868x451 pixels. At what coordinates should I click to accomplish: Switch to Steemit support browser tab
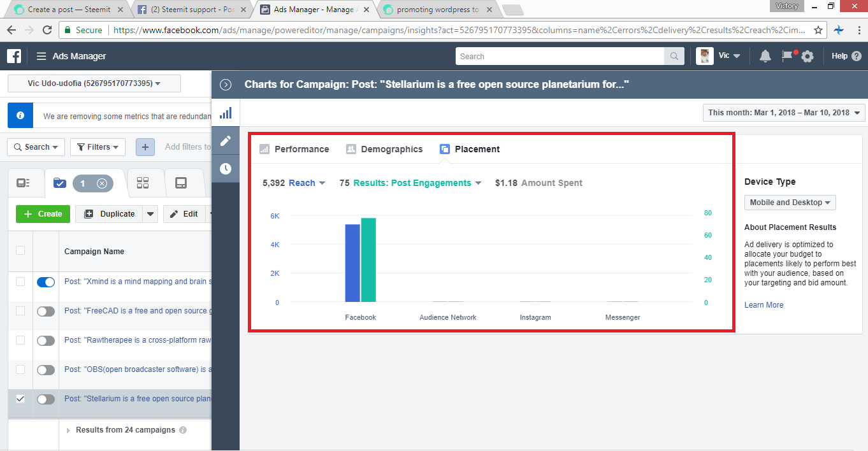pyautogui.click(x=191, y=9)
